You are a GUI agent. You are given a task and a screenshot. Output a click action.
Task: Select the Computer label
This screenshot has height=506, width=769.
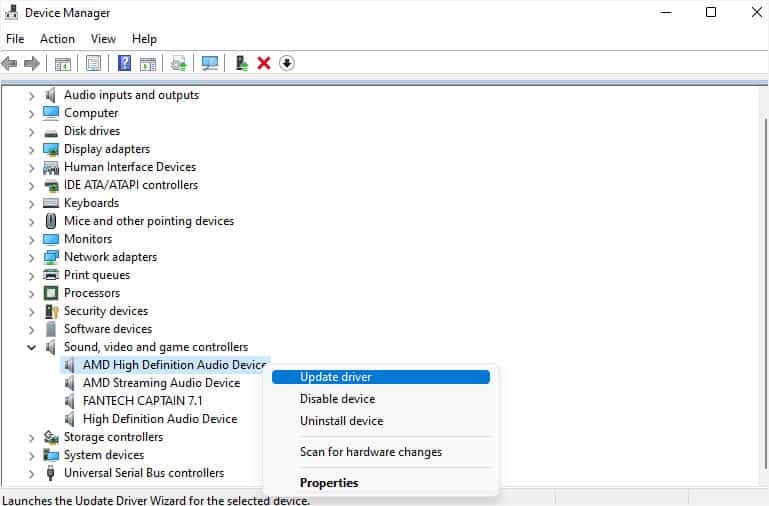[x=91, y=113]
